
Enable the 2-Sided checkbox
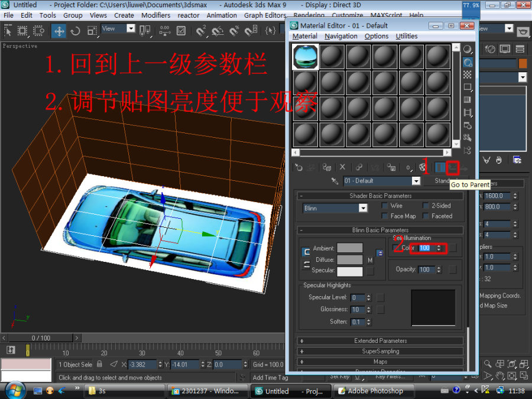tap(426, 206)
